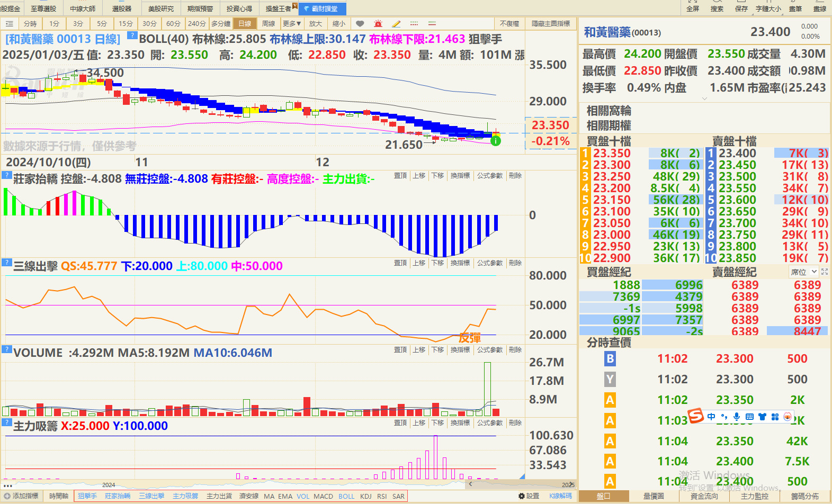The image size is (832, 504).
Task: Open the 資金流向 tab
Action: point(704,496)
